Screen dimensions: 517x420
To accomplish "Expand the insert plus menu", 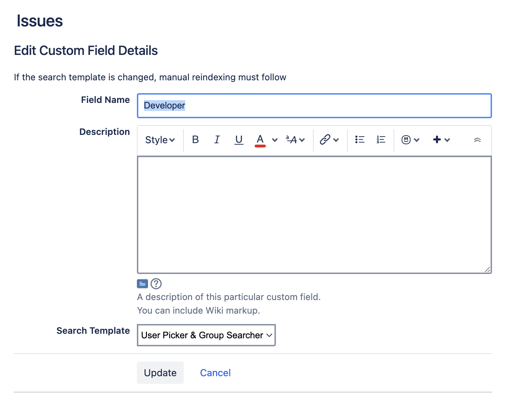I will (441, 140).
